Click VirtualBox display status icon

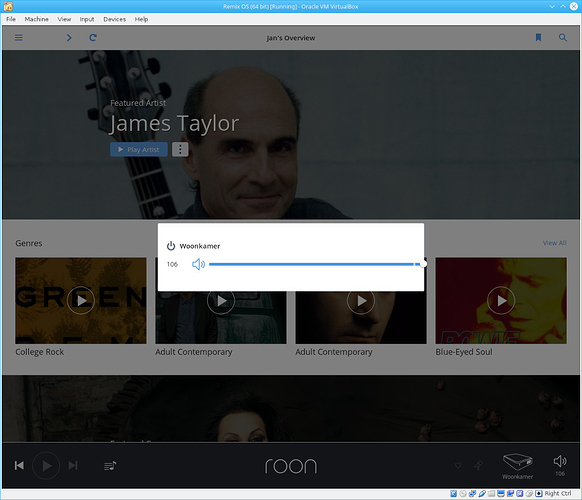tap(501, 494)
